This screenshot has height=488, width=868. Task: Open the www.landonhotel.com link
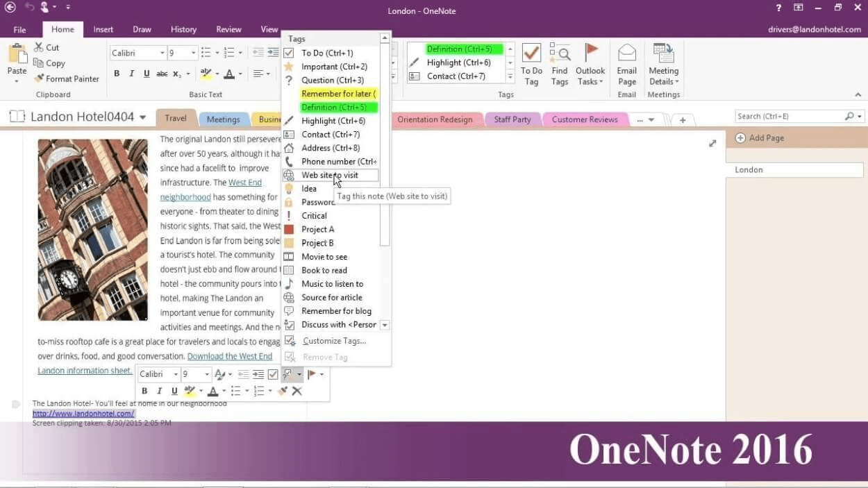coord(83,413)
